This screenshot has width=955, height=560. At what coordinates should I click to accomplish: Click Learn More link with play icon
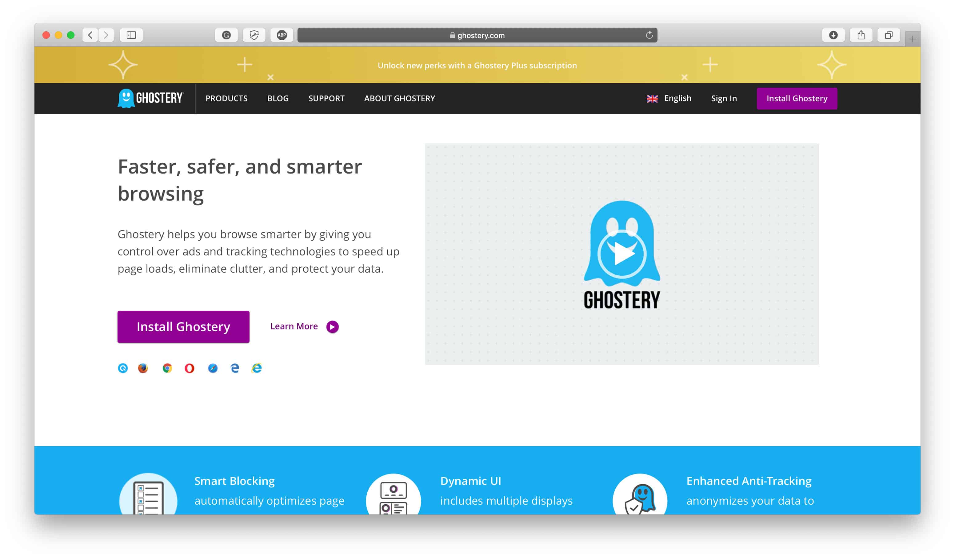coord(303,326)
